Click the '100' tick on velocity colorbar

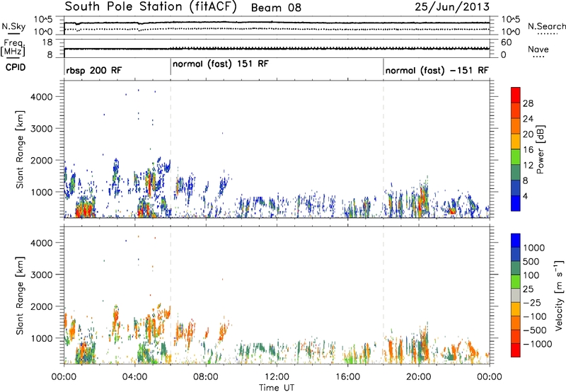[x=531, y=275]
